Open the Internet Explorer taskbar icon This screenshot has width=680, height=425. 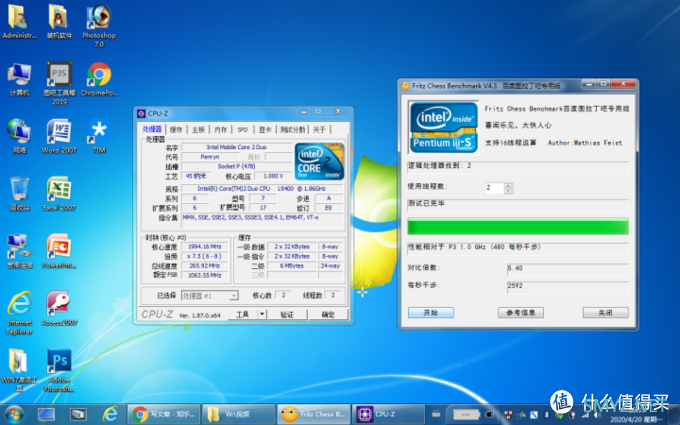(x=110, y=415)
